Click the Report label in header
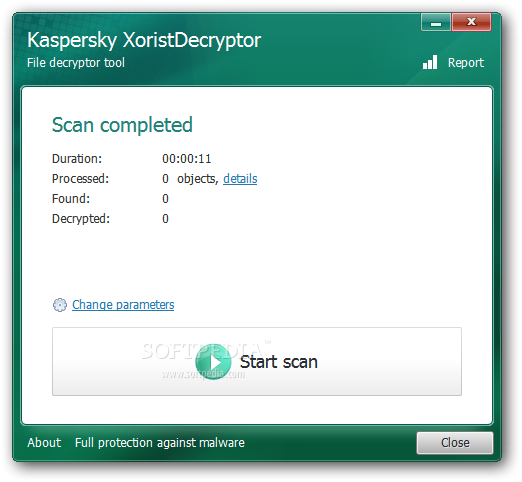The image size is (522, 482). tap(466, 63)
